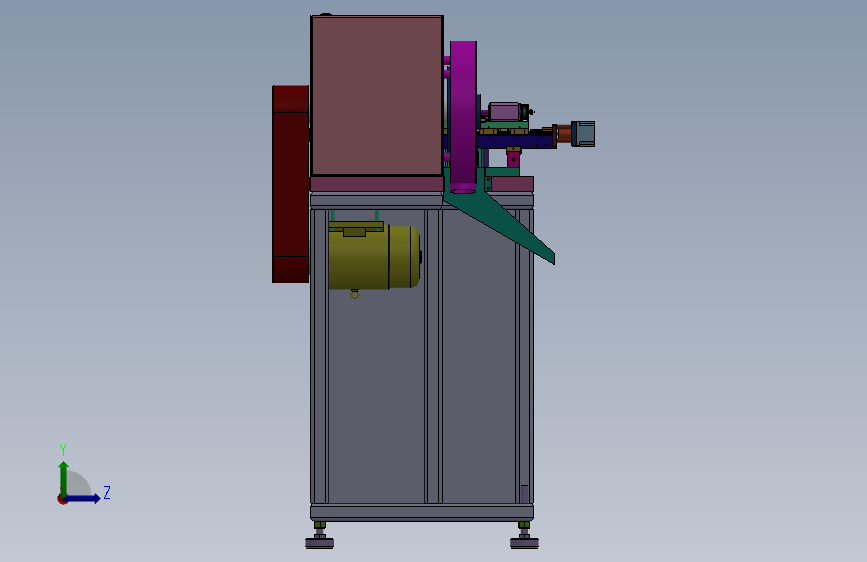Select the bottom horizontal frame rail

[x=422, y=512]
